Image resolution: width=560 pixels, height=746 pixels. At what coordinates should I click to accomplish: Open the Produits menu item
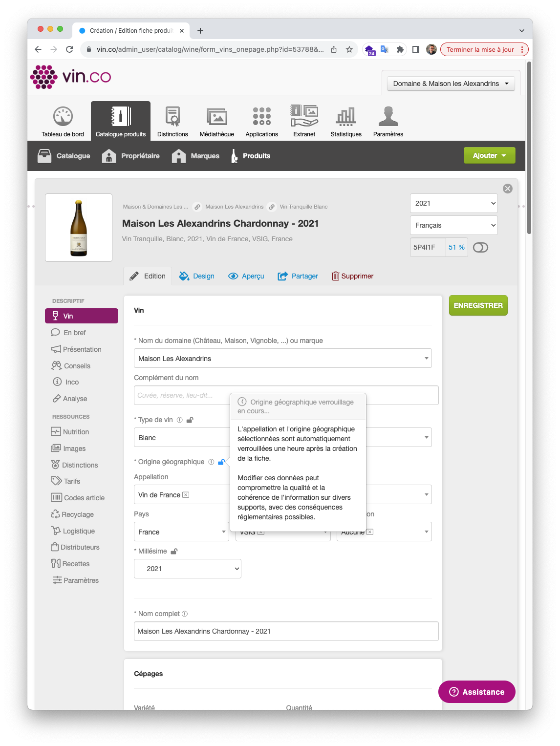(250, 156)
